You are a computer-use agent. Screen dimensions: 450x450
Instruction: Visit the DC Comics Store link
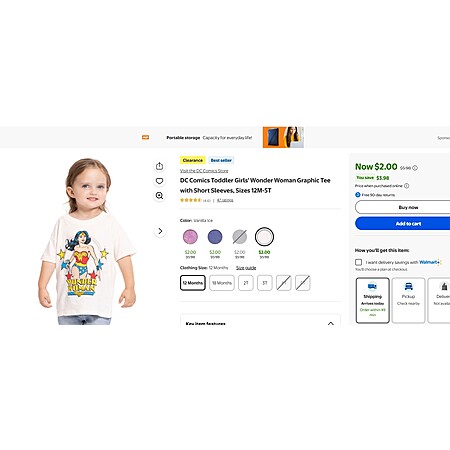(x=204, y=171)
